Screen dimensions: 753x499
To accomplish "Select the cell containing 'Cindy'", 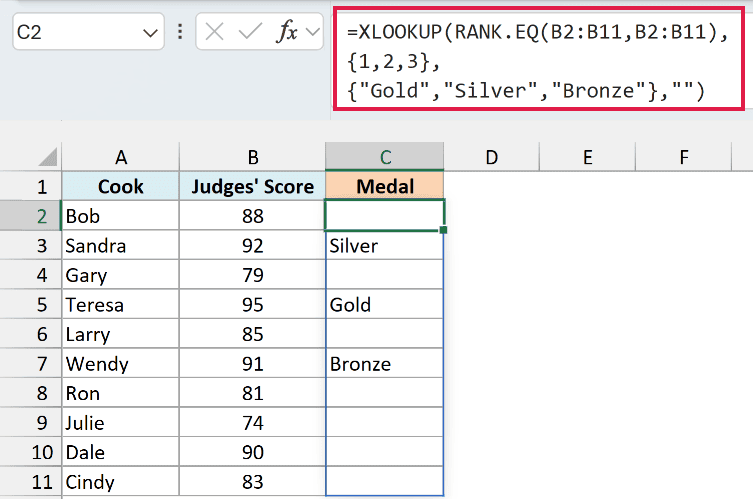I will (x=121, y=482).
